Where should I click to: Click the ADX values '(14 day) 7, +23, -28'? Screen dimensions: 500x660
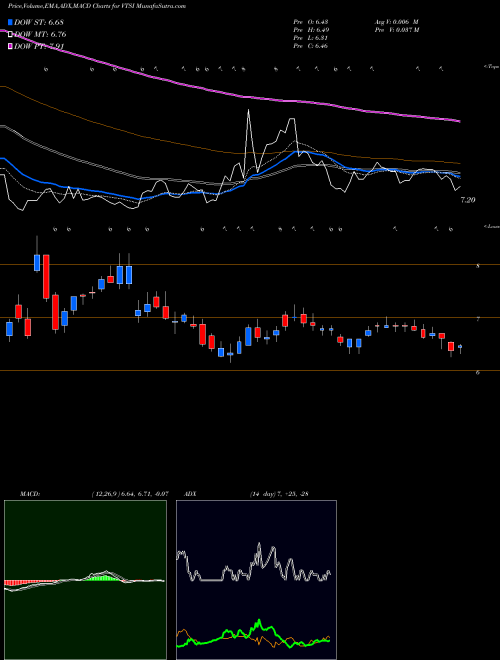coord(279,493)
